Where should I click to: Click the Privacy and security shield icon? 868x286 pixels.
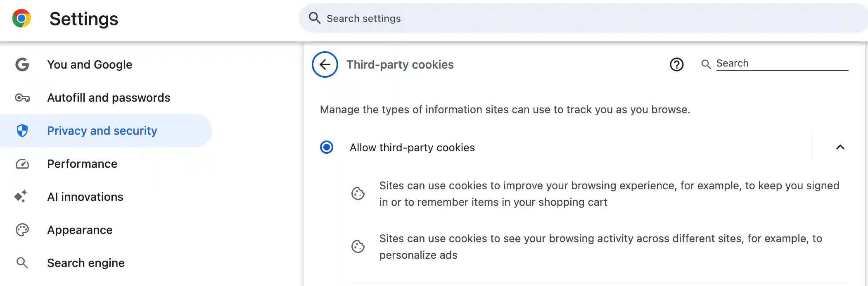pos(23,131)
